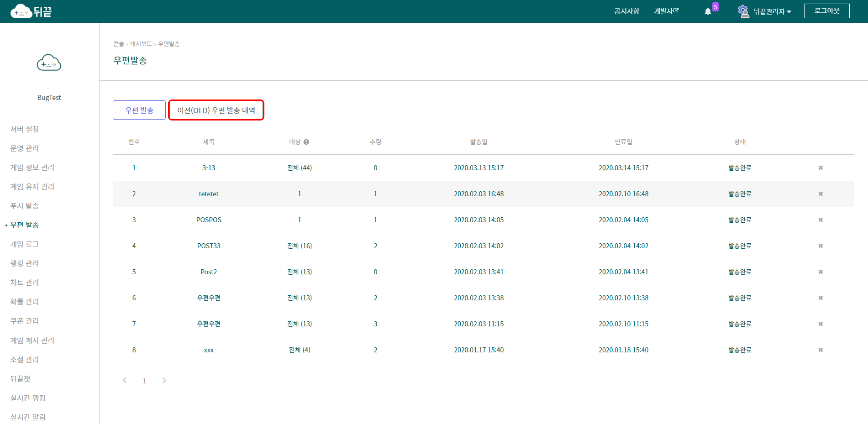The image size is (868, 424).
Task: Go to previous page arrow
Action: 125,381
